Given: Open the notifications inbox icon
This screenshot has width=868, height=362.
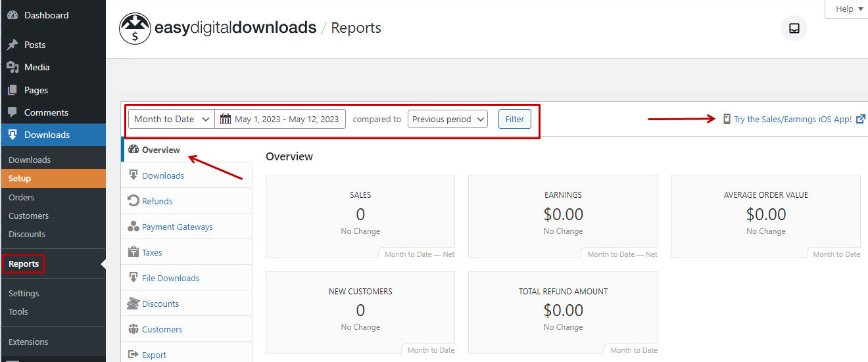Looking at the screenshot, I should [x=794, y=28].
